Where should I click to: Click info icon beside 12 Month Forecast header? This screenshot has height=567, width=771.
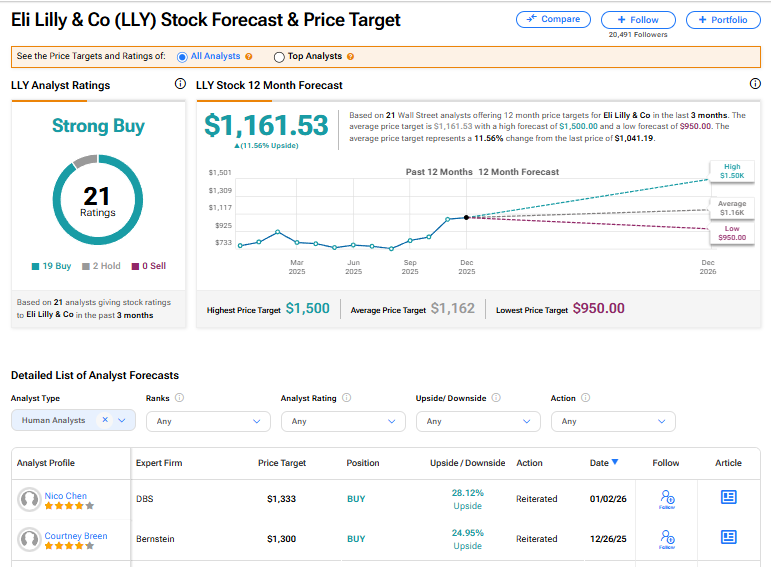tap(755, 84)
